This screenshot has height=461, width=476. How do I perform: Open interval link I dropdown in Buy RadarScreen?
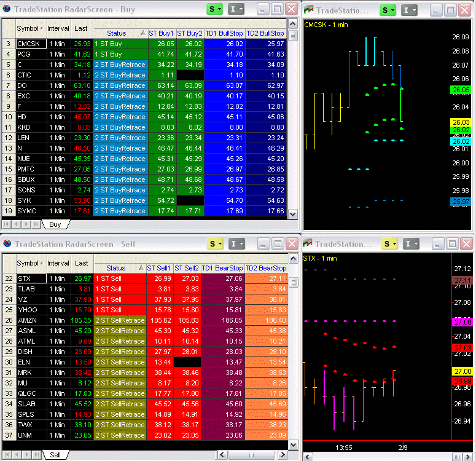tap(236, 9)
